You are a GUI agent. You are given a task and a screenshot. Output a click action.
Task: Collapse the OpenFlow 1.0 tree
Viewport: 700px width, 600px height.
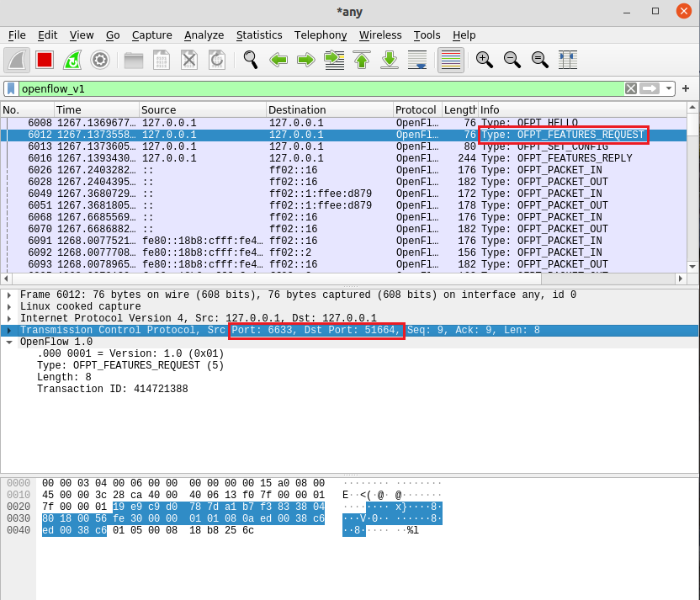point(9,342)
